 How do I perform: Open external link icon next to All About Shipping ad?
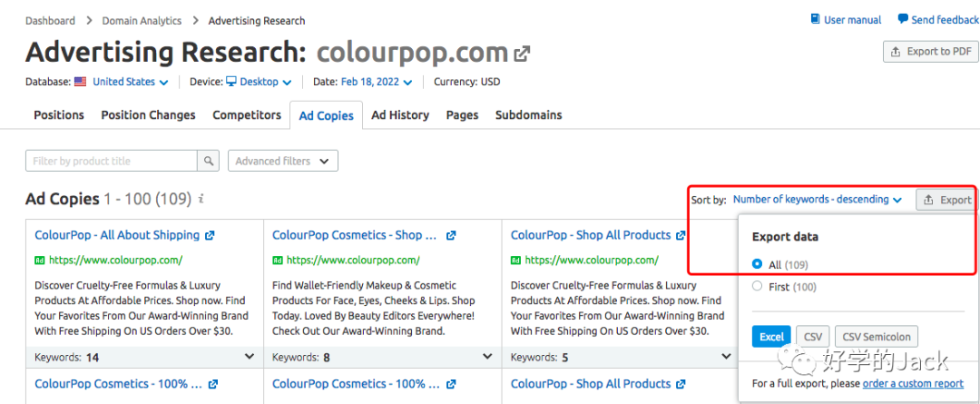click(x=210, y=235)
